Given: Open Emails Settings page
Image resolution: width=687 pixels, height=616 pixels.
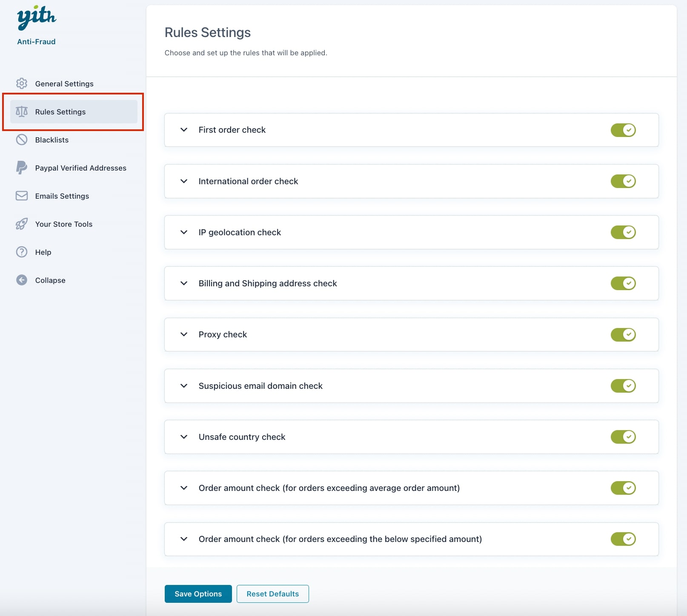Looking at the screenshot, I should coord(74,196).
